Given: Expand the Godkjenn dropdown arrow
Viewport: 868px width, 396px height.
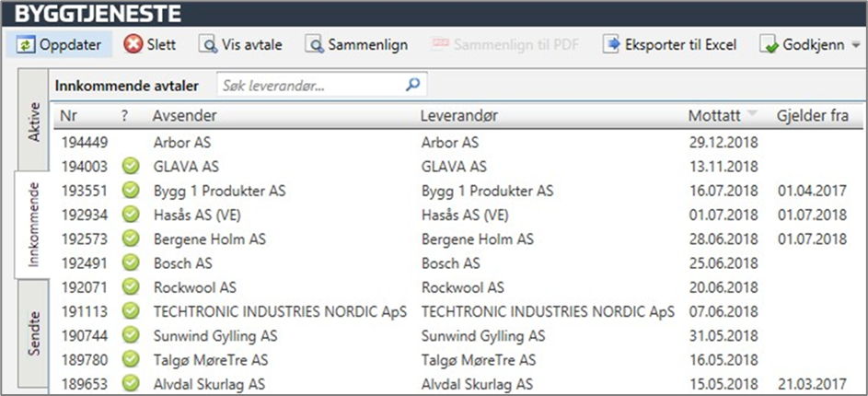Looking at the screenshot, I should (x=856, y=44).
